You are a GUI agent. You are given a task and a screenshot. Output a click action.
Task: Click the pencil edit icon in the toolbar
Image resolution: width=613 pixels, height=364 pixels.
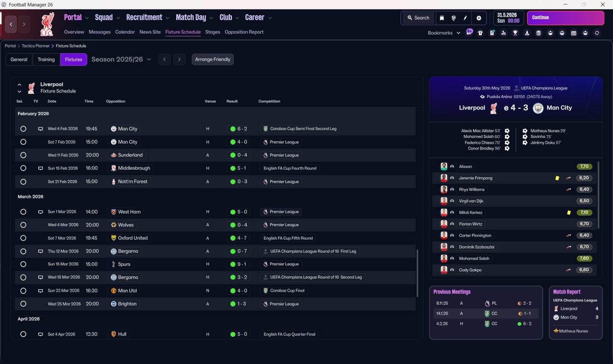tap(465, 18)
